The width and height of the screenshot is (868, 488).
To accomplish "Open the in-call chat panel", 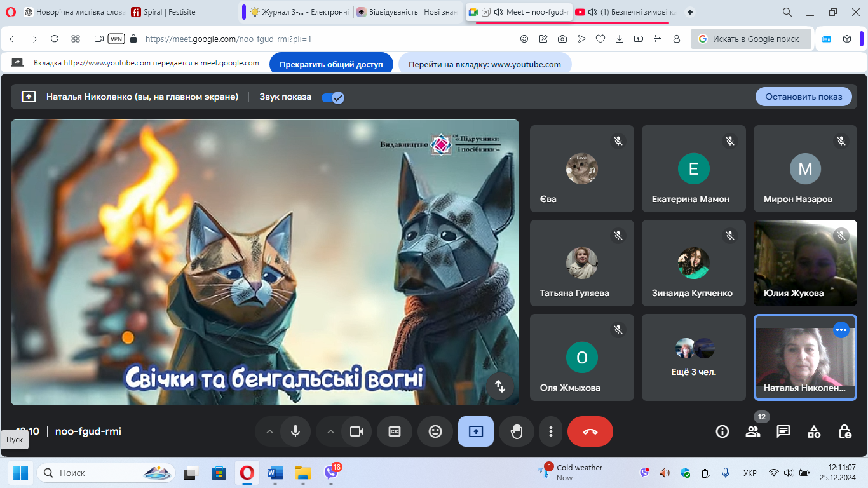I will [783, 431].
